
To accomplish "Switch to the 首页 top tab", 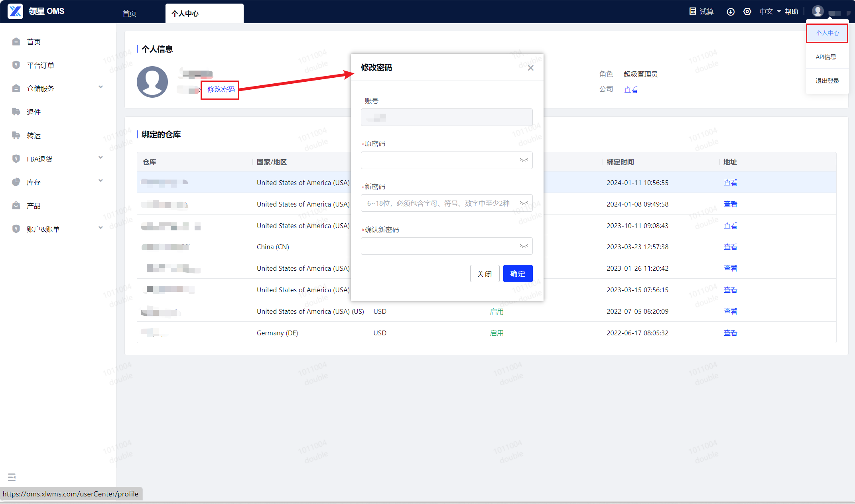I will coord(129,14).
